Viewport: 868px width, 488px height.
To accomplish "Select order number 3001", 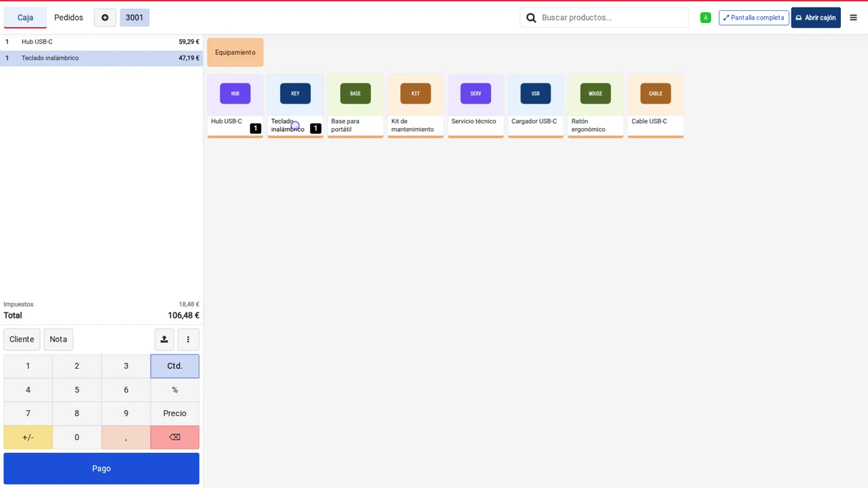I will tap(134, 18).
